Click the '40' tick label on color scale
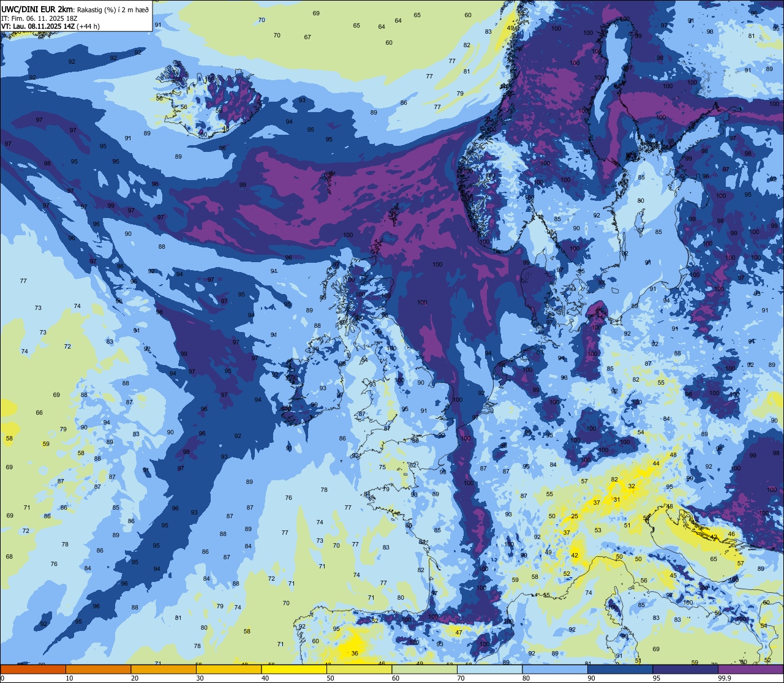Image resolution: width=784 pixels, height=683 pixels. (265, 678)
